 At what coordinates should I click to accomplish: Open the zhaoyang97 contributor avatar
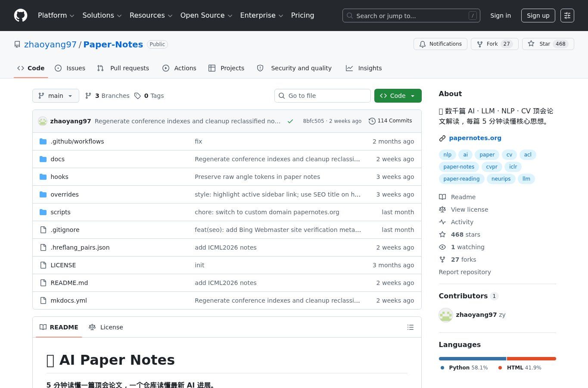point(446,315)
